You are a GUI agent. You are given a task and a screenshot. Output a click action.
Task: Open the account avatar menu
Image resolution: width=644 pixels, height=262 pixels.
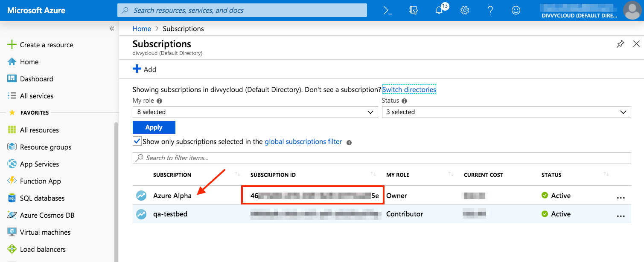632,10
